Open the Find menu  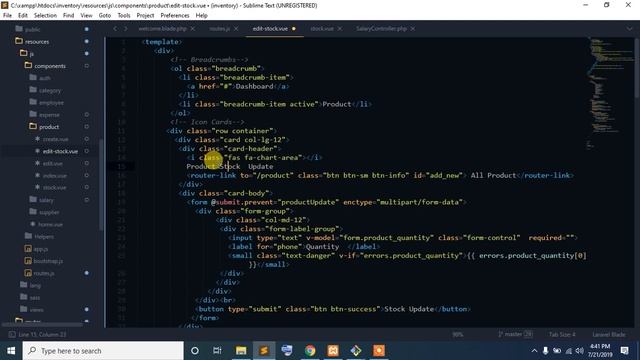tap(69, 16)
